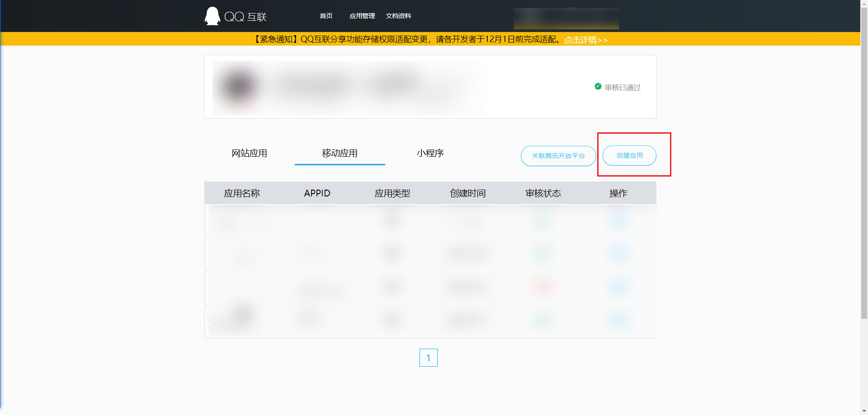Click the 创建应用 button
The width and height of the screenshot is (868, 415).
tap(629, 155)
